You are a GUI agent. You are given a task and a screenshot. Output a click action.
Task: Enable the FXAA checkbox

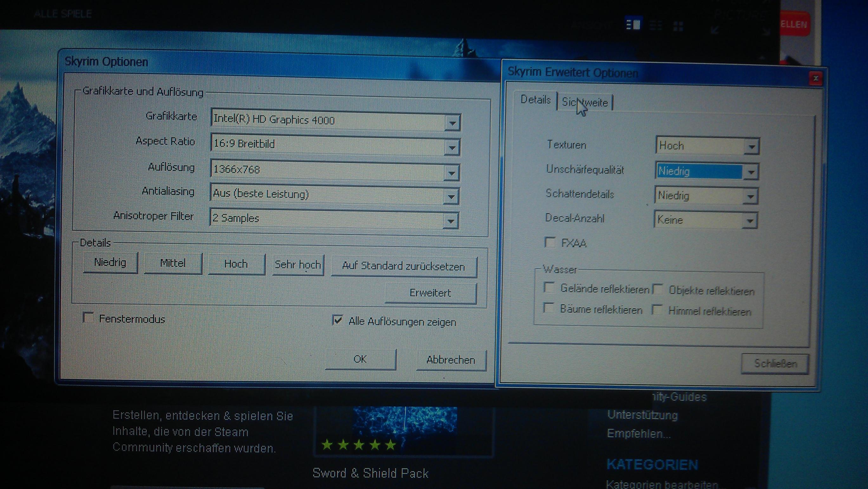550,242
